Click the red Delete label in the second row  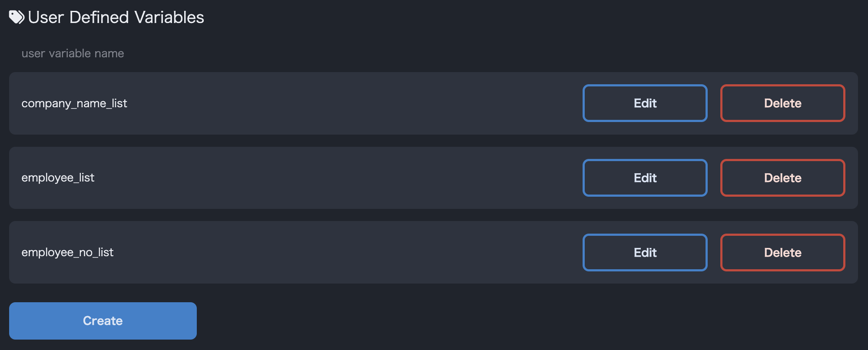tap(782, 178)
